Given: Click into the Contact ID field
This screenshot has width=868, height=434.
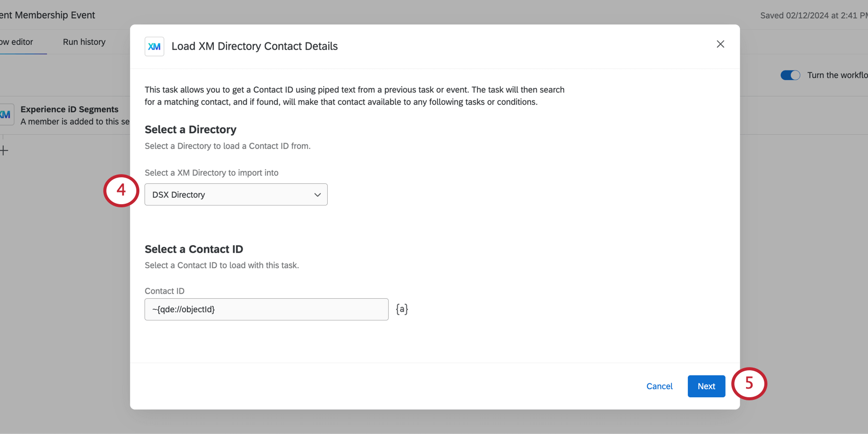Looking at the screenshot, I should 267,309.
